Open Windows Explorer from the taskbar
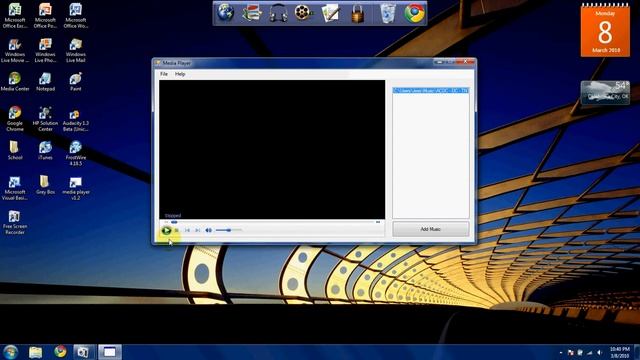The width and height of the screenshot is (640, 360). tap(36, 352)
